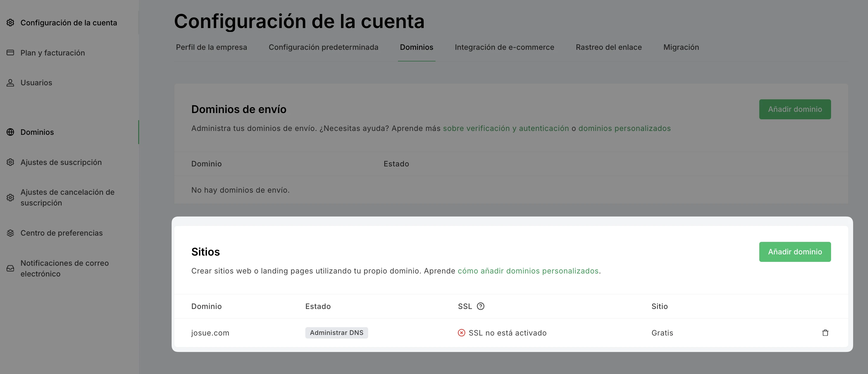The image size is (868, 374).
Task: Open sobre verificación y autenticación link
Action: [505, 129]
